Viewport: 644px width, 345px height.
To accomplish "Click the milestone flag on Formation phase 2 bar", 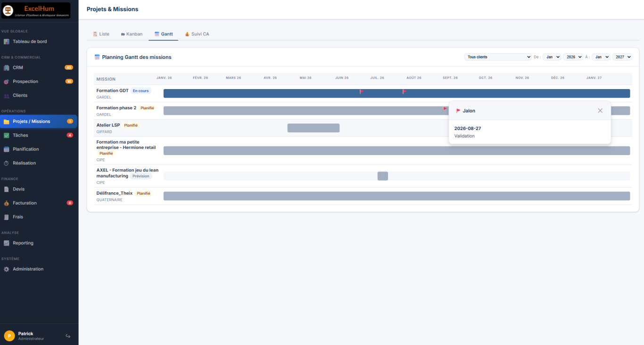I will pos(445,109).
